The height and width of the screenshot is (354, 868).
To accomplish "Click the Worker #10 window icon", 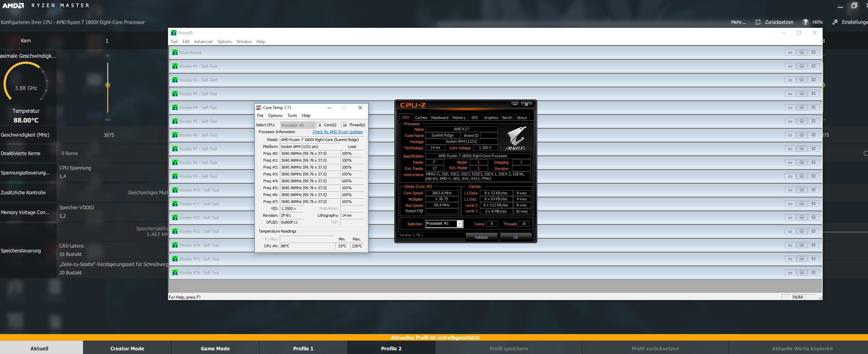I will (175, 190).
